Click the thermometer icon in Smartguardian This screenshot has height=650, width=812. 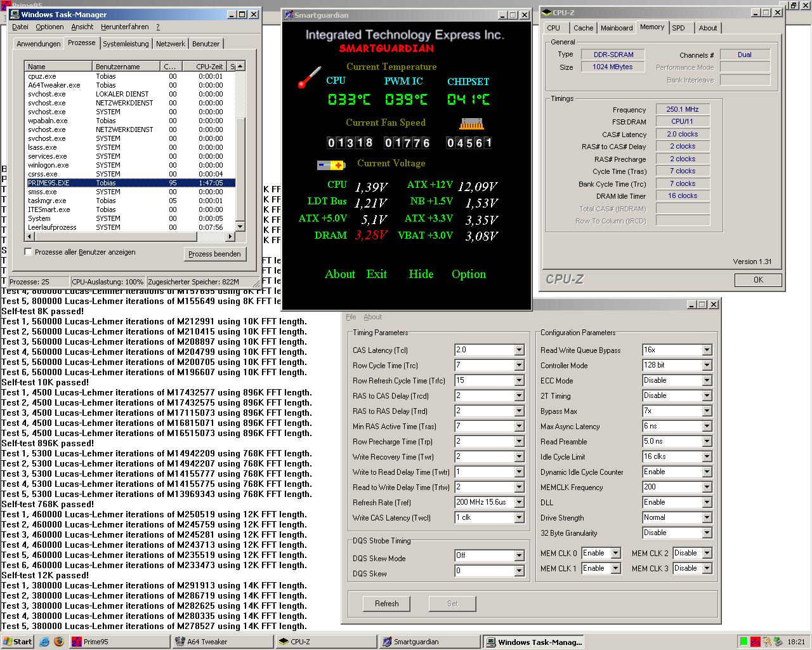point(310,77)
